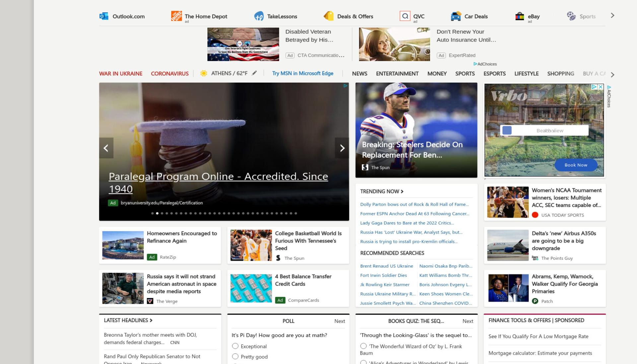Click the Vrbo ad search field
Image resolution: width=637 pixels, height=364 pixels.
point(544,130)
